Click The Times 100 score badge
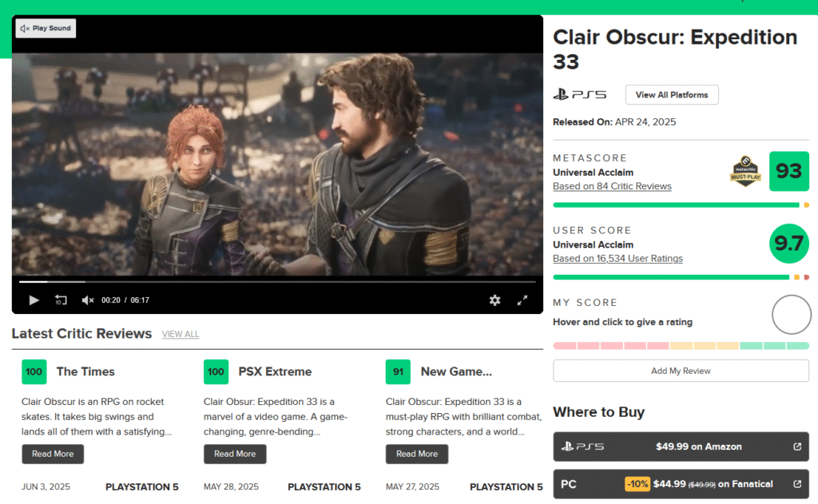 click(34, 372)
